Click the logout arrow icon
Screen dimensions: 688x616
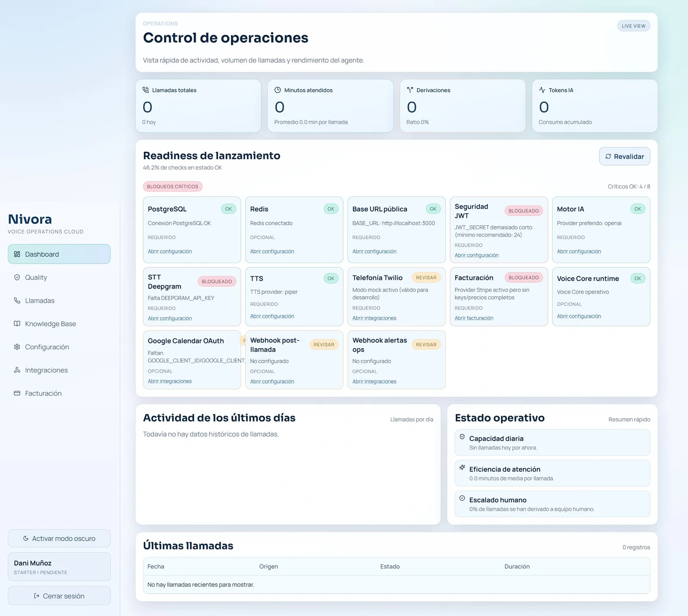pyautogui.click(x=37, y=596)
